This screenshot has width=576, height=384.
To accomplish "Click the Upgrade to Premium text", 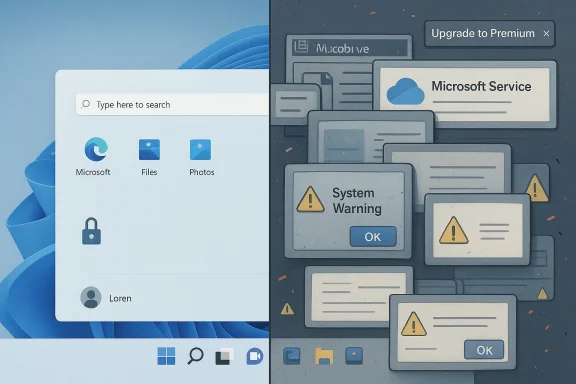I will (x=483, y=33).
